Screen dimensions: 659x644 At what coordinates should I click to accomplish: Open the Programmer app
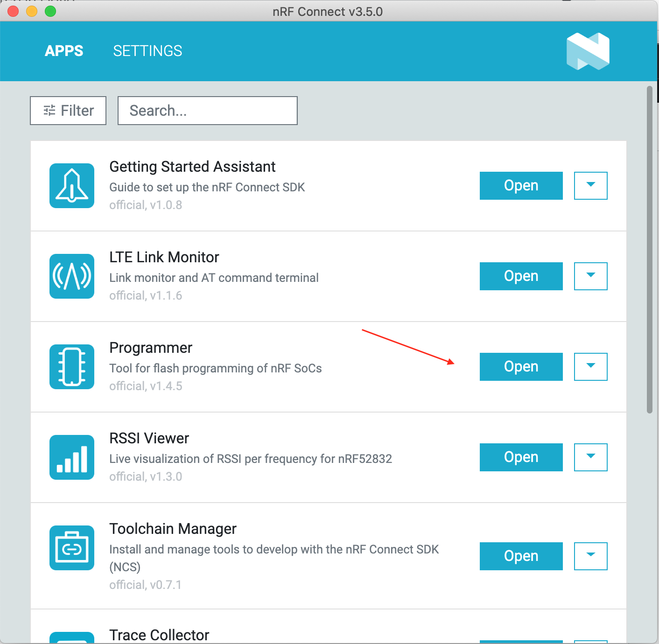(521, 367)
